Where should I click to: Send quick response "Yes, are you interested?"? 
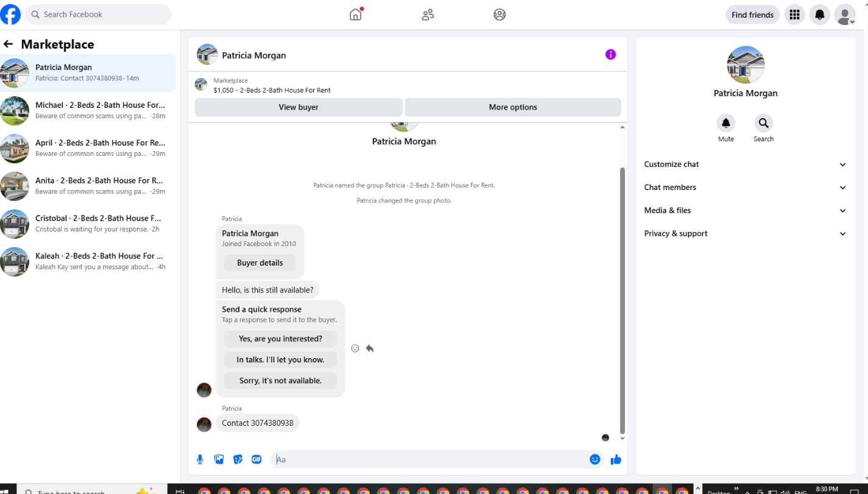pos(281,339)
